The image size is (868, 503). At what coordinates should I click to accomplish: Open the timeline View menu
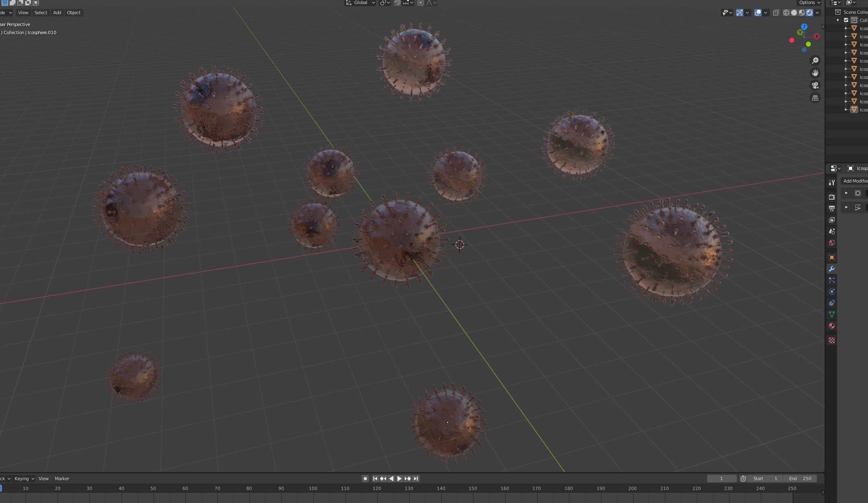43,479
